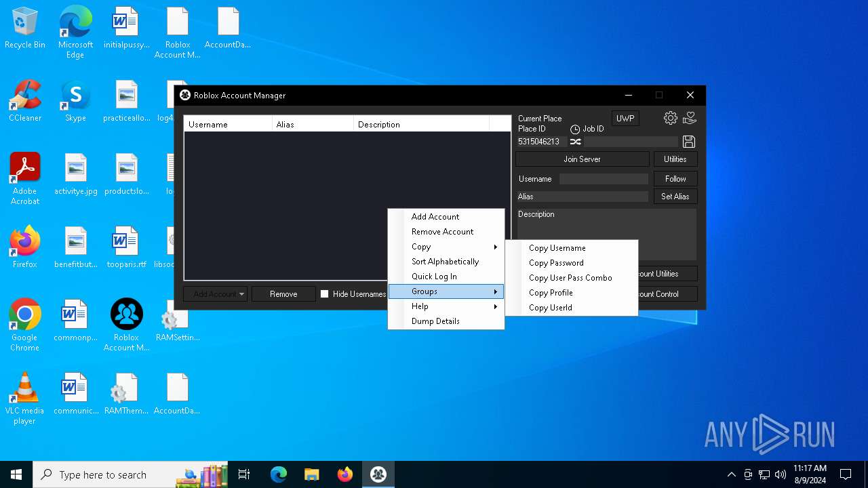Click the Place ID input field

coord(542,142)
